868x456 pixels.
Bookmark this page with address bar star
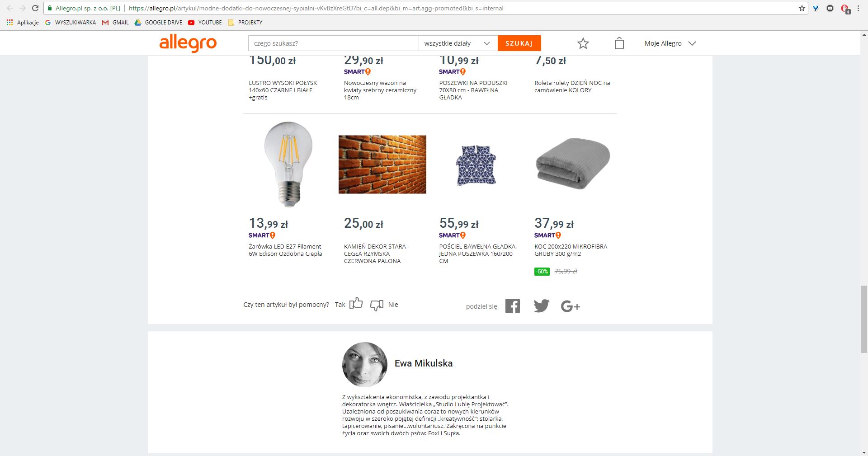802,8
